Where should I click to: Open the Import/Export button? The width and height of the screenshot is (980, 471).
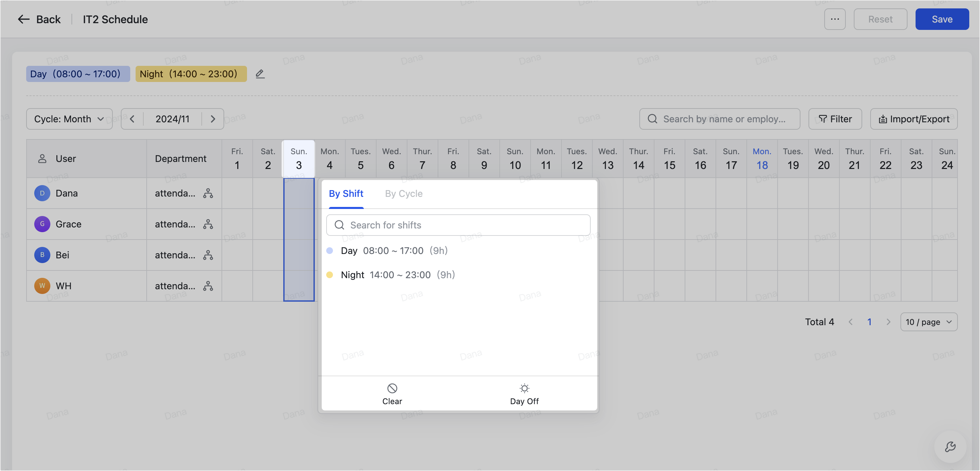[914, 119]
